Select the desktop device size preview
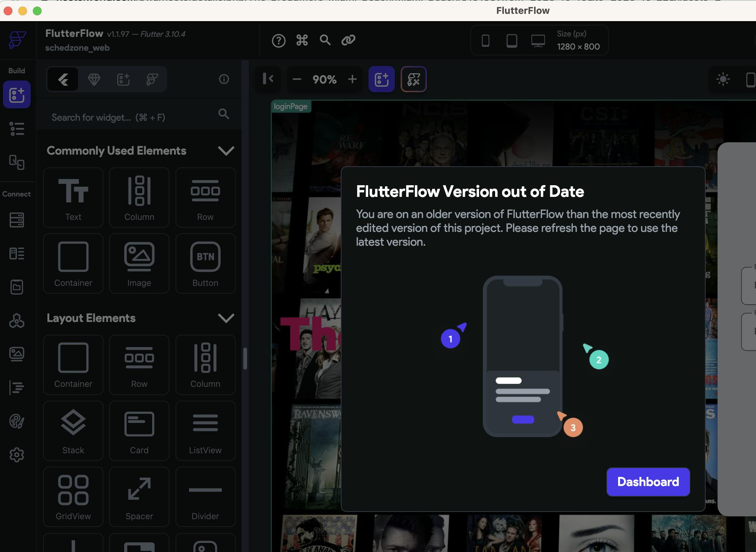This screenshot has height=552, width=756. click(538, 40)
